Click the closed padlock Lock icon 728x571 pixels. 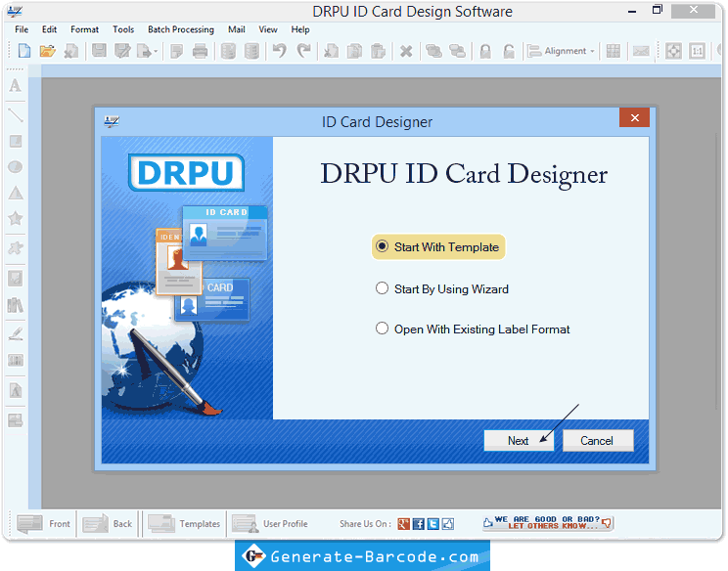[x=485, y=51]
